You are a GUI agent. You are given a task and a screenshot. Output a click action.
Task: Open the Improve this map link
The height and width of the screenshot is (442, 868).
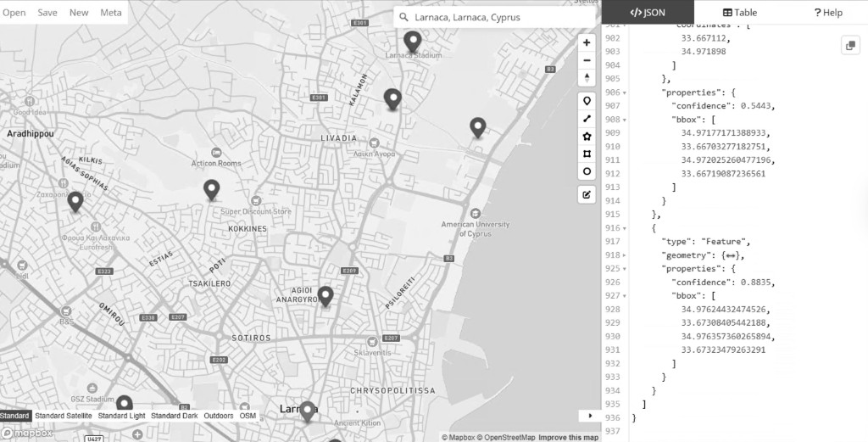(x=569, y=438)
